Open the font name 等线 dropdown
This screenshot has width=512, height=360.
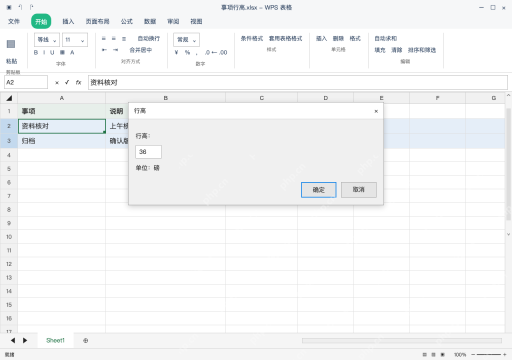(x=47, y=40)
